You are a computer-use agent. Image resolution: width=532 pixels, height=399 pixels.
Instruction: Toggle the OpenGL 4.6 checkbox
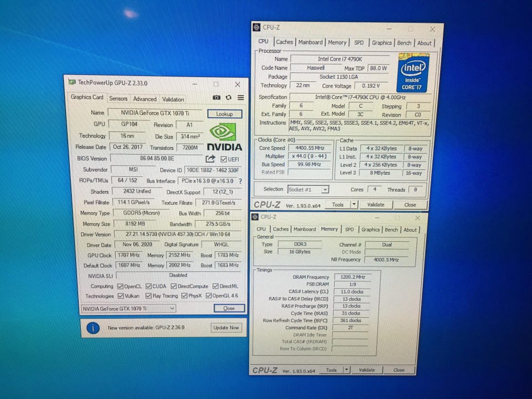209,296
